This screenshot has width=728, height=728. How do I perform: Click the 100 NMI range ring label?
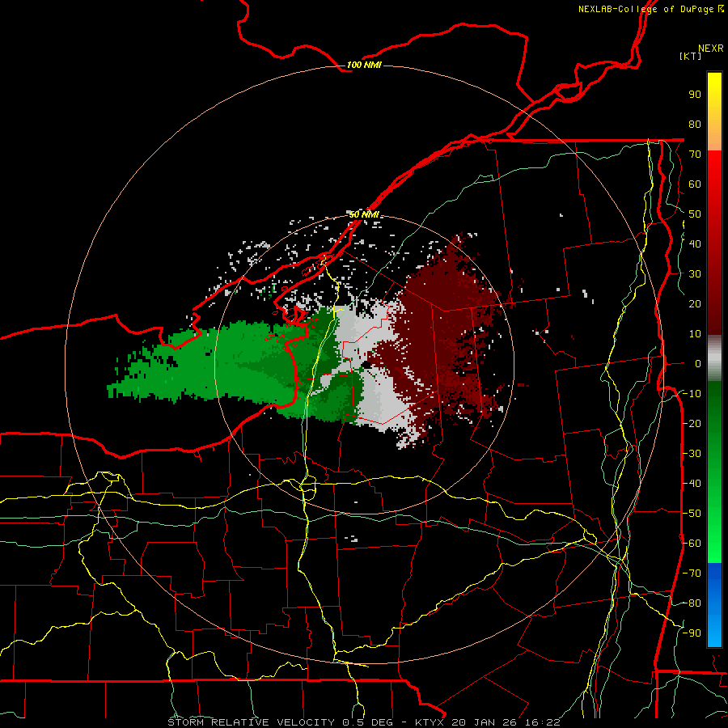pyautogui.click(x=364, y=65)
